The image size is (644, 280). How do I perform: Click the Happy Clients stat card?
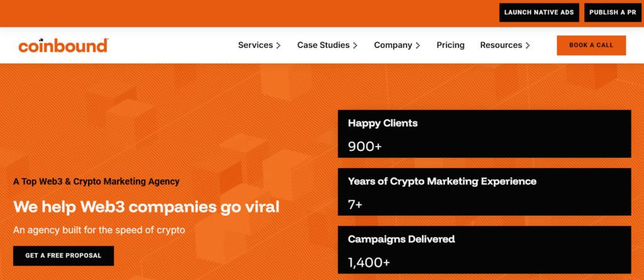tap(484, 134)
